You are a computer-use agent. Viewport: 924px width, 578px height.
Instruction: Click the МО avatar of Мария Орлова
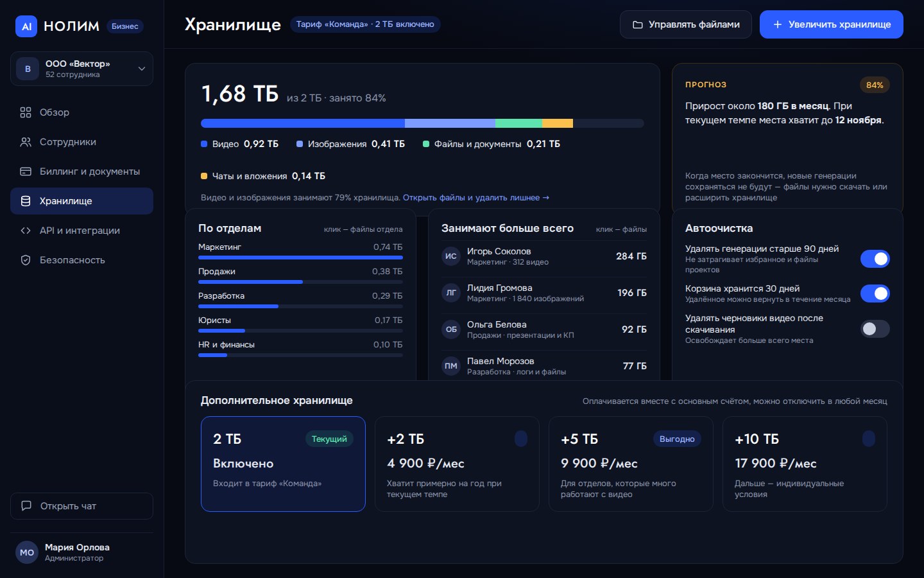pos(27,552)
